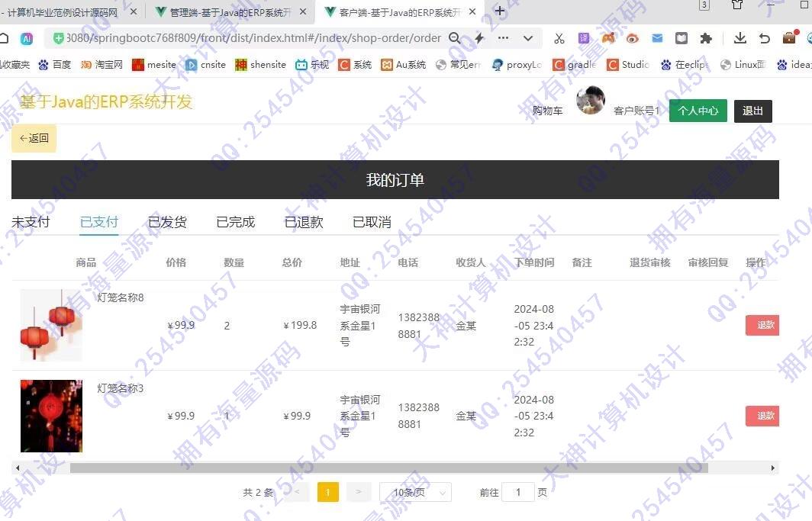This screenshot has width=812, height=521.
Task: Open the browser downloads arrow icon
Action: (x=740, y=38)
